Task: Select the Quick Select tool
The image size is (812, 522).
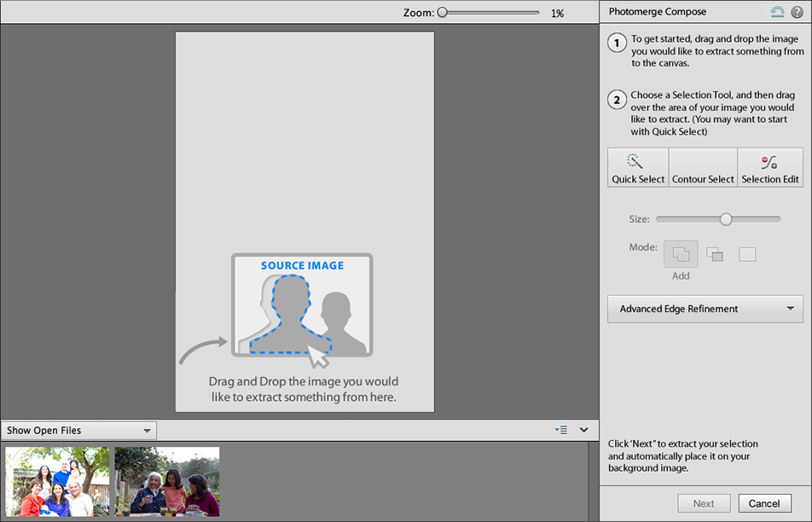Action: click(638, 167)
